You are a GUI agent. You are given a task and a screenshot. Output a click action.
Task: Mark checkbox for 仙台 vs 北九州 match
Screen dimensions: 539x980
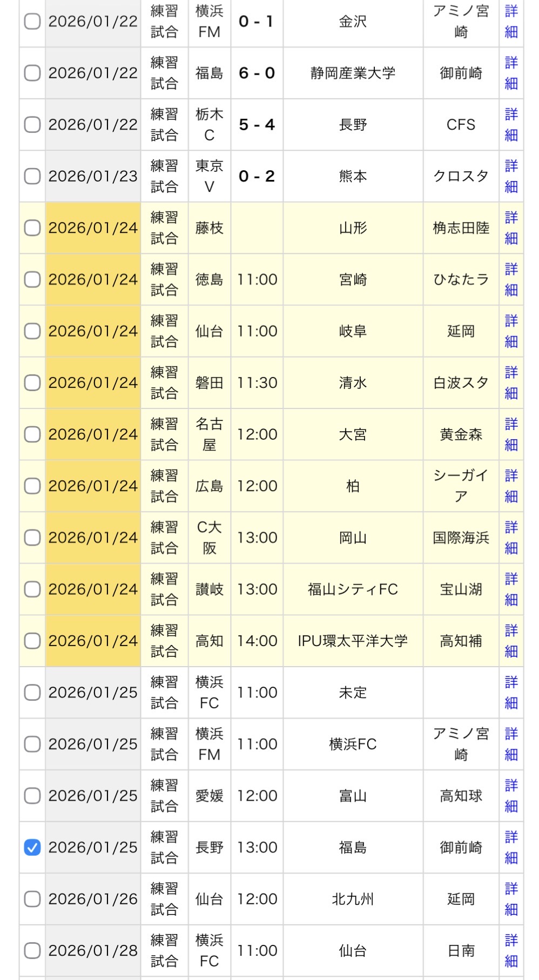[32, 899]
